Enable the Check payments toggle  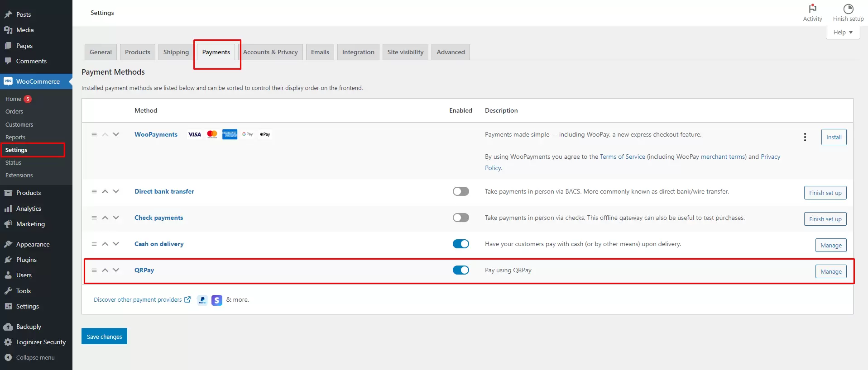coord(461,218)
